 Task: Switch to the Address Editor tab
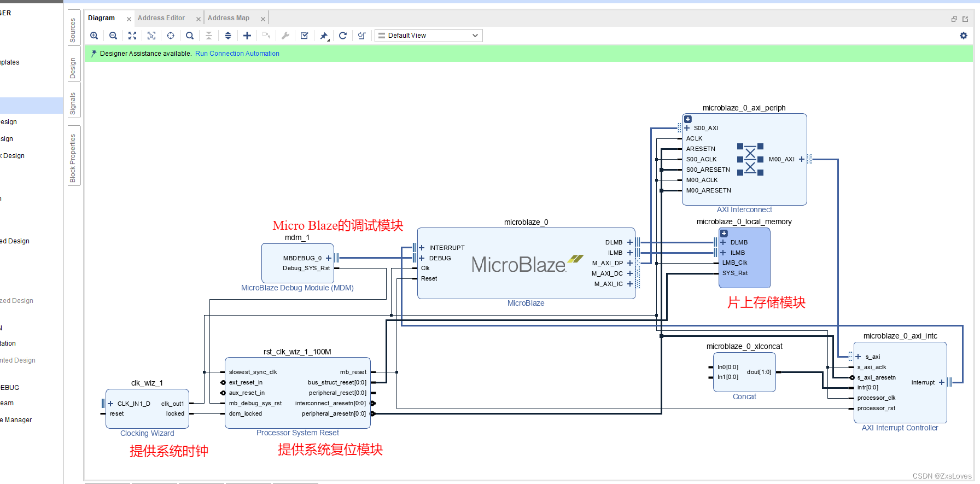click(x=161, y=18)
